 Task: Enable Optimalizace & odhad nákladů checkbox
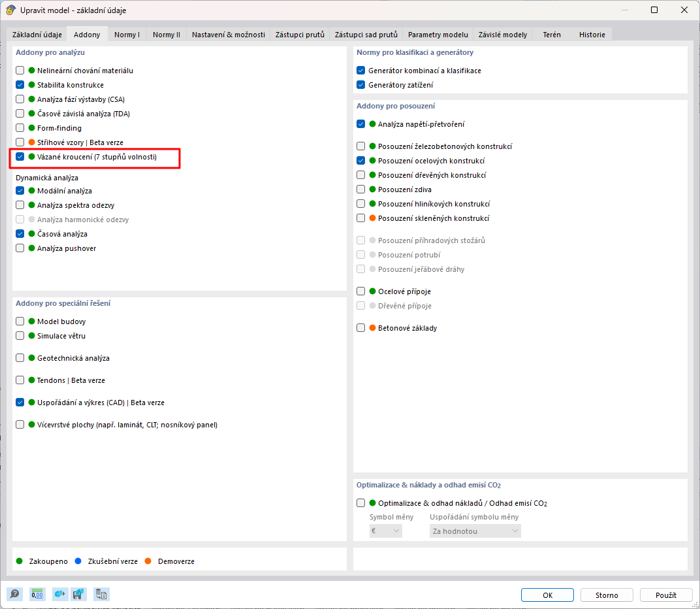(x=361, y=502)
